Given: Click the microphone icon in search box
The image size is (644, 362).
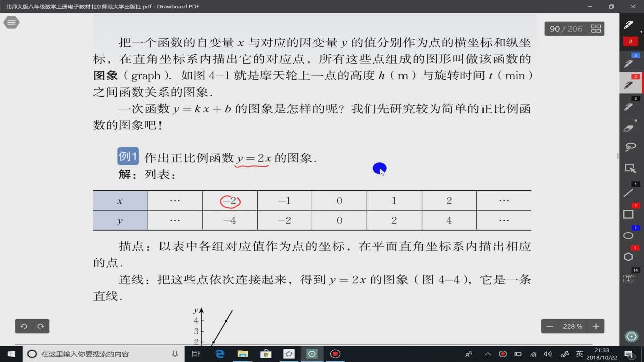Looking at the screenshot, I should pyautogui.click(x=175, y=354).
